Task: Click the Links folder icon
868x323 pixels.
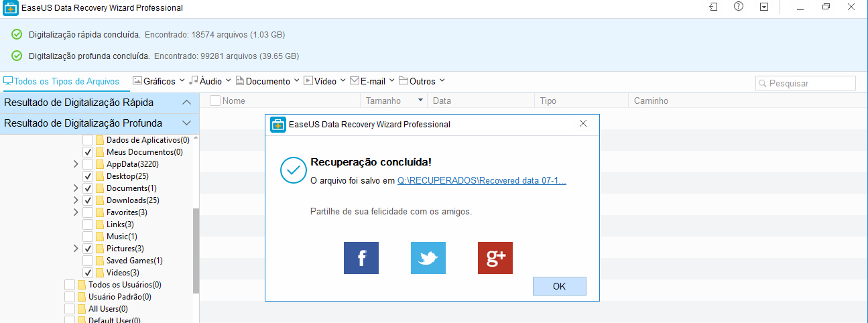Action: point(100,224)
